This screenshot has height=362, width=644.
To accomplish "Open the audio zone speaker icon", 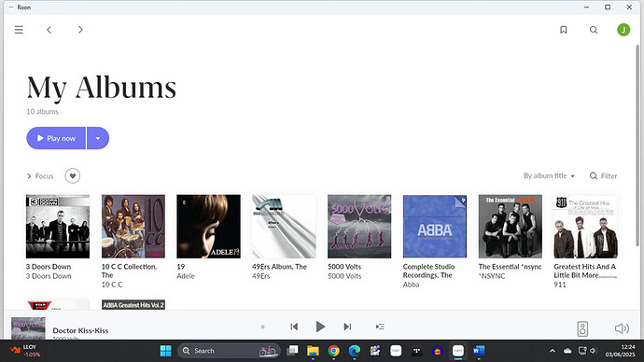I will (582, 328).
